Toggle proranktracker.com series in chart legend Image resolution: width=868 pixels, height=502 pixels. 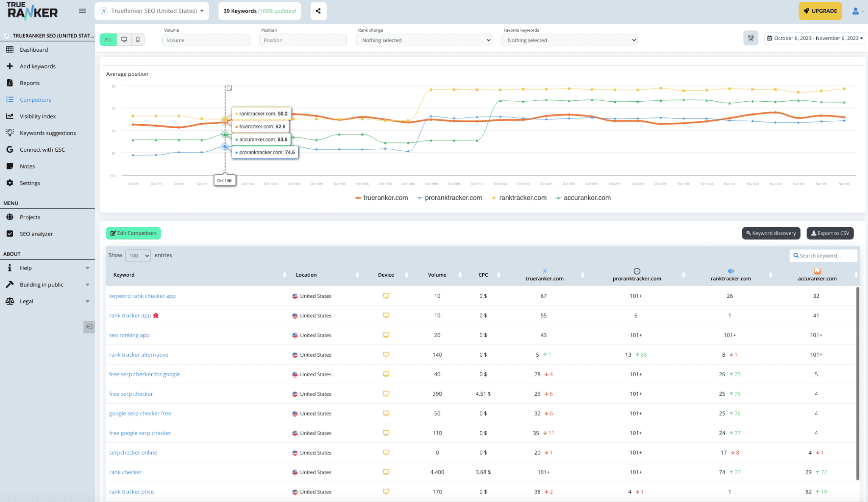click(x=449, y=198)
